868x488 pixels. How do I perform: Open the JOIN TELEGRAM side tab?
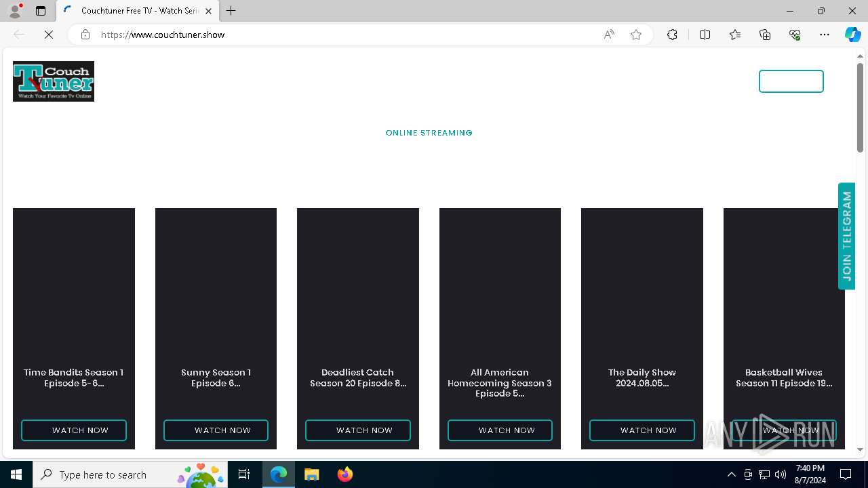coord(846,236)
